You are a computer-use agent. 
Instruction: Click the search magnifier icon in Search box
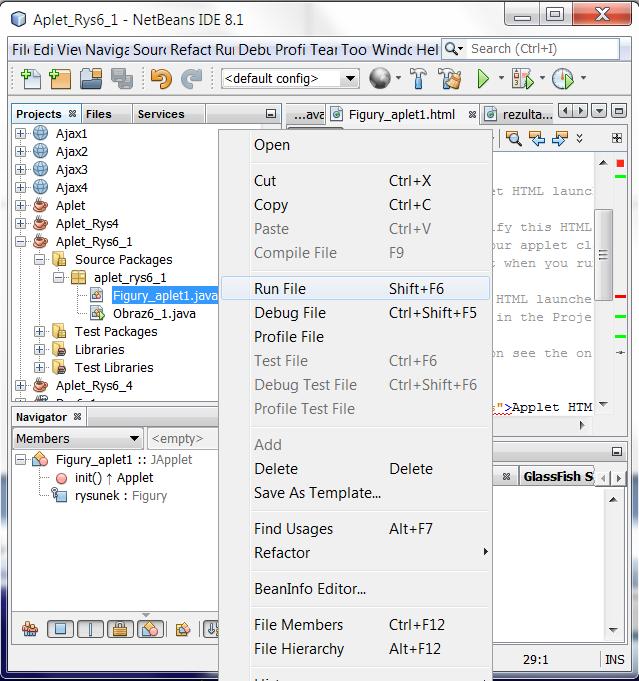(452, 49)
